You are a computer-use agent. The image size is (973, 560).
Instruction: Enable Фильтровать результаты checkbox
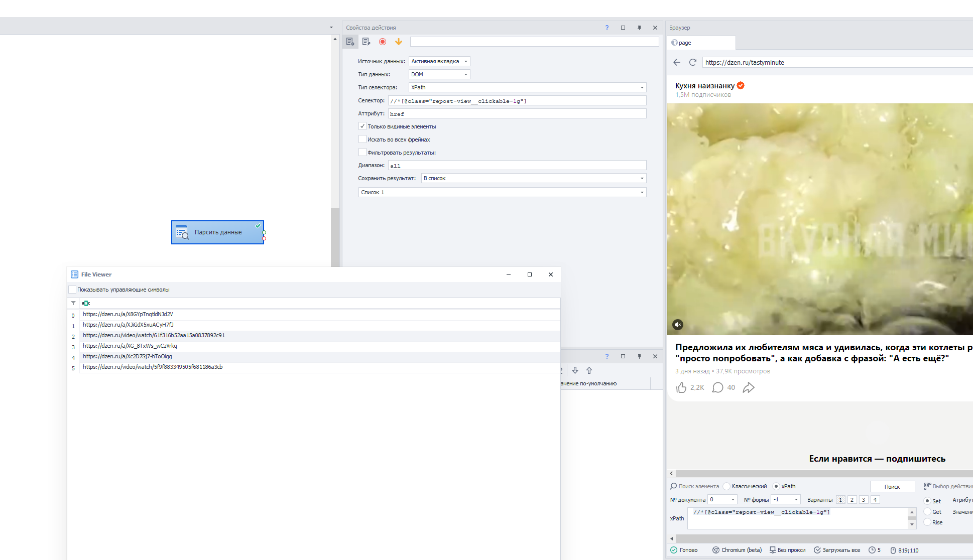point(362,152)
